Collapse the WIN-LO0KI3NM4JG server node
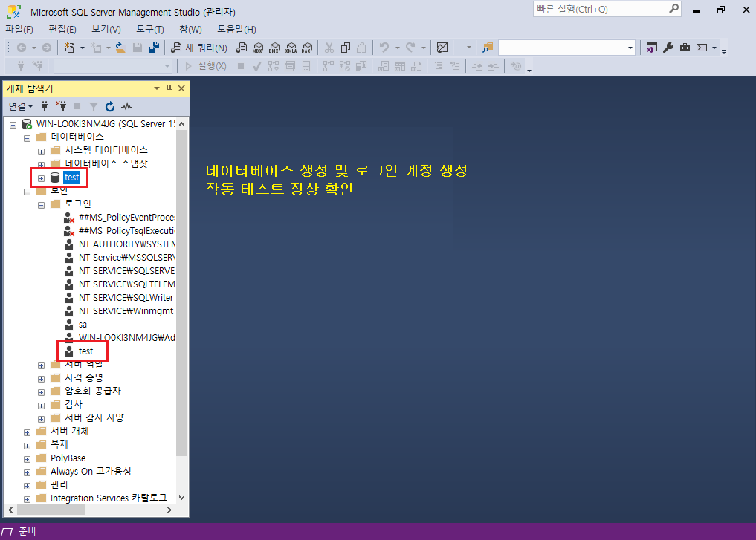756x540 pixels. tap(13, 125)
